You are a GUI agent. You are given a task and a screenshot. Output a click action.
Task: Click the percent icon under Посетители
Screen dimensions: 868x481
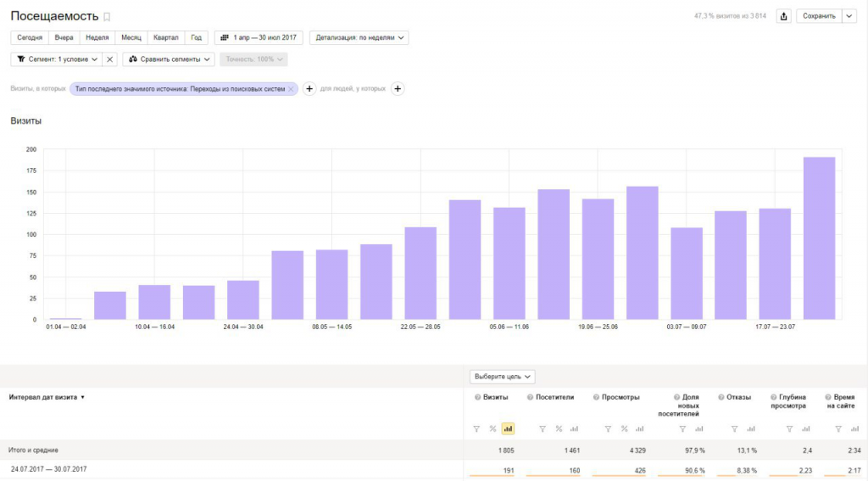click(x=559, y=429)
